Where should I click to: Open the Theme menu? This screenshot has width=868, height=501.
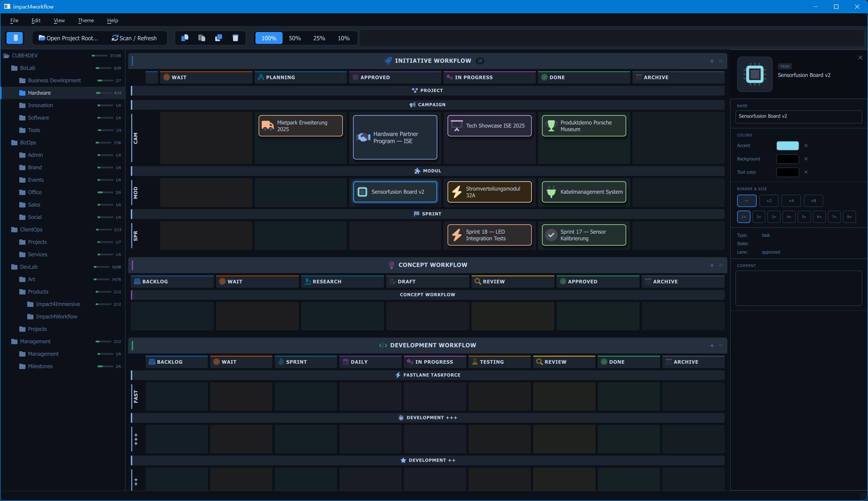tap(86, 20)
